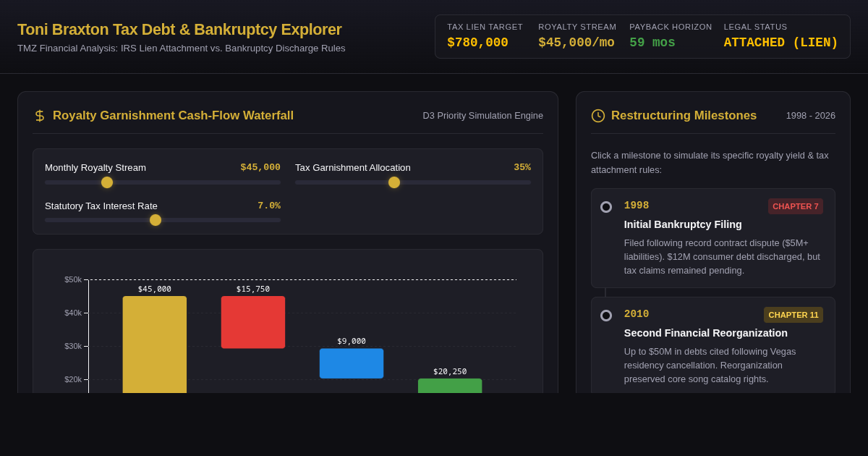This screenshot has height=456, width=868.
Task: Click the yellow $45,000 waterfall bar
Action: pyautogui.click(x=155, y=345)
